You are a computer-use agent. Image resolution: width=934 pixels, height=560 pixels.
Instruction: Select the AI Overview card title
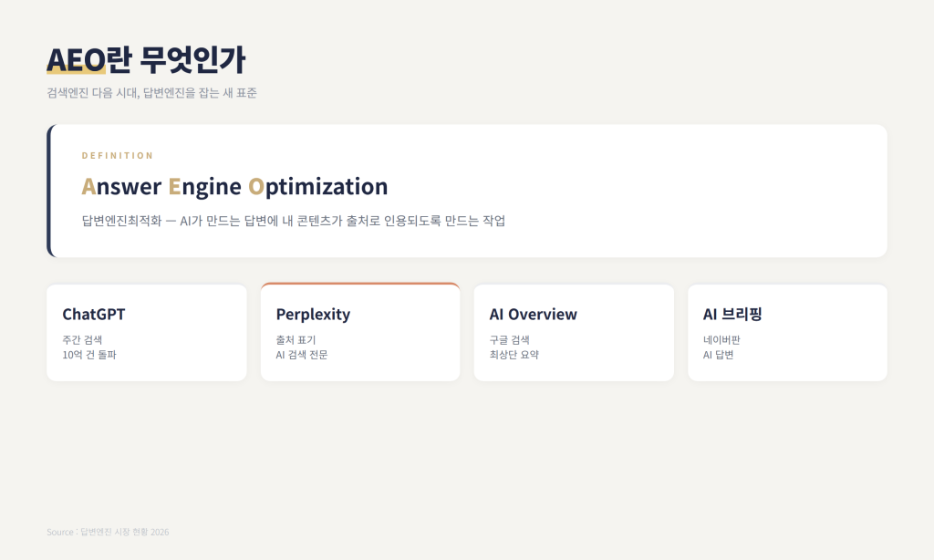click(533, 314)
